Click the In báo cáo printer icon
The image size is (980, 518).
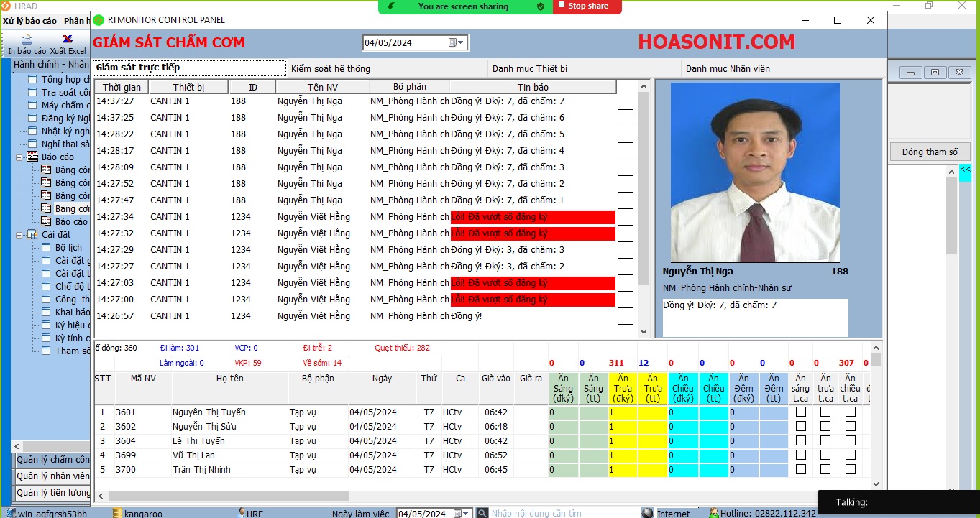tap(27, 39)
